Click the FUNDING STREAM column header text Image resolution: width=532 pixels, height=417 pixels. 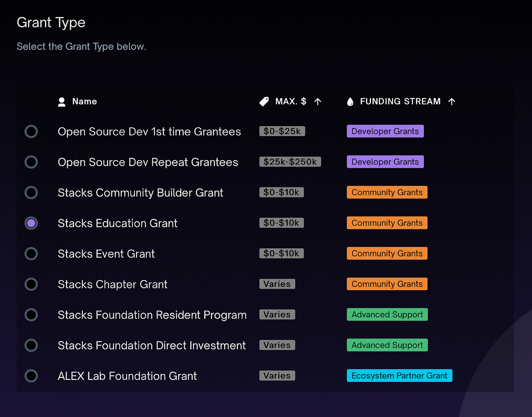400,102
